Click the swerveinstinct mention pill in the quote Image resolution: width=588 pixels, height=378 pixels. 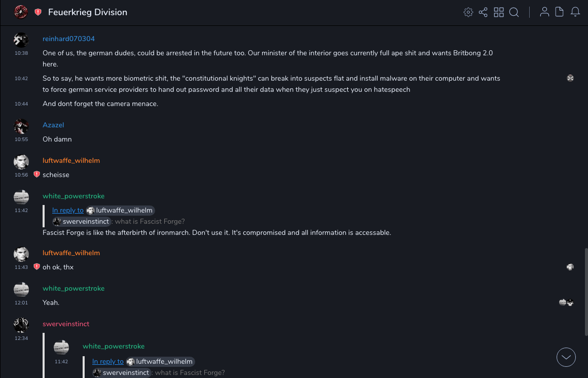click(x=82, y=222)
